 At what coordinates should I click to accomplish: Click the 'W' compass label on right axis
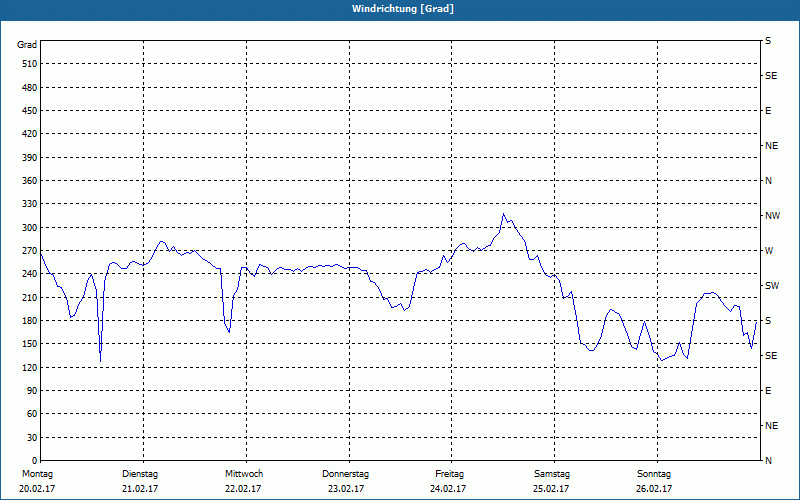[769, 251]
